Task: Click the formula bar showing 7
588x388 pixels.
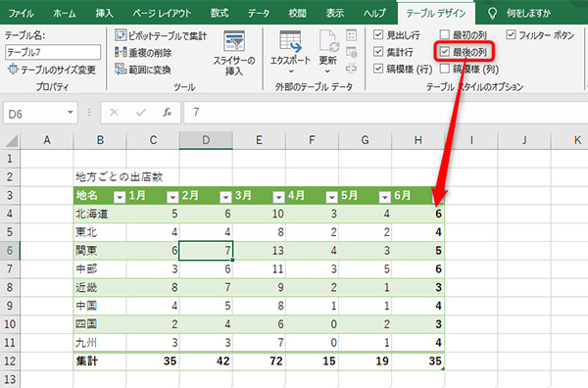Action: pos(385,113)
